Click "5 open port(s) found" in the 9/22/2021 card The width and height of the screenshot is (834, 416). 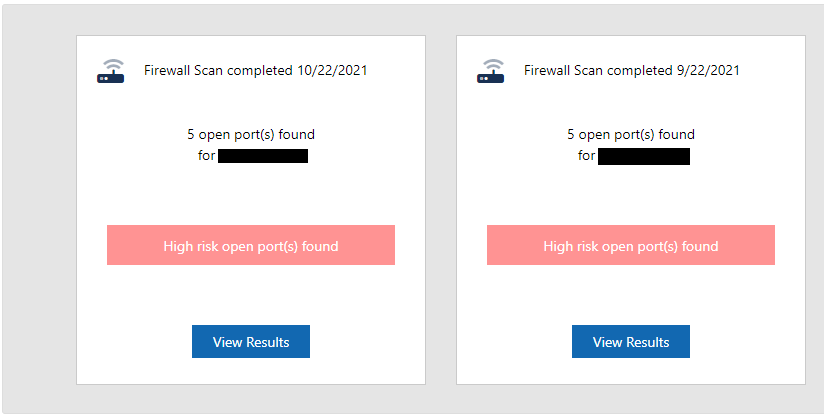coord(631,135)
